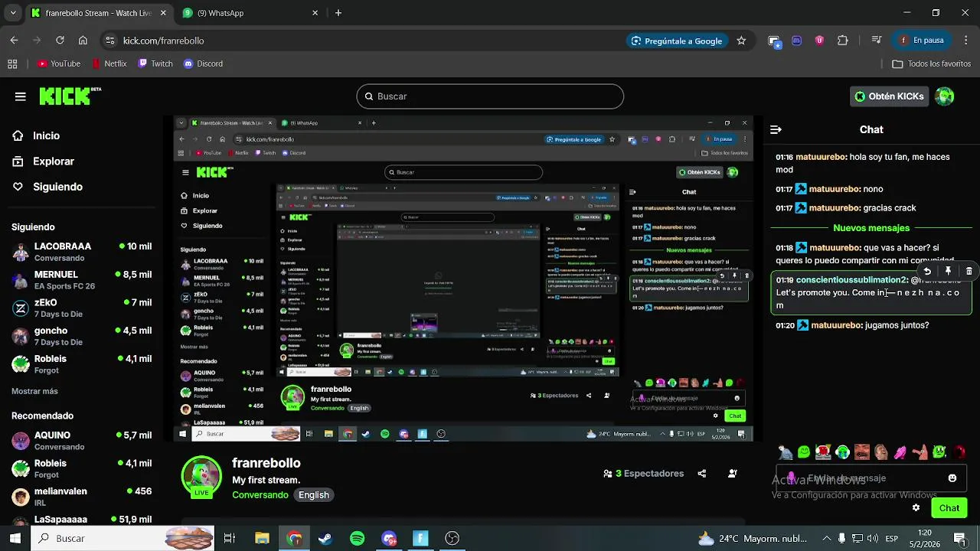Image resolution: width=980 pixels, height=551 pixels.
Task: Open browser home page icon
Action: [83, 41]
